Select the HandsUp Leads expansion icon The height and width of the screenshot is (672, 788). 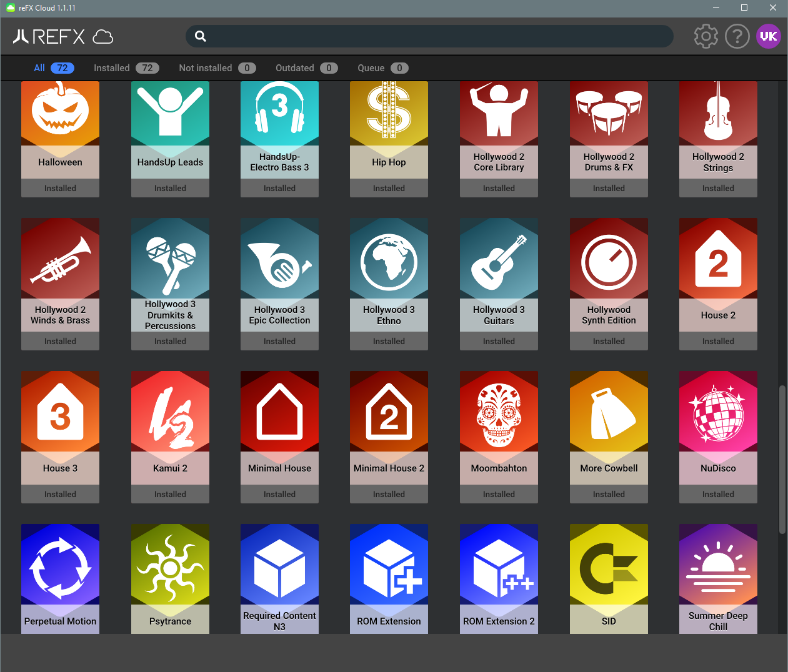click(x=170, y=112)
